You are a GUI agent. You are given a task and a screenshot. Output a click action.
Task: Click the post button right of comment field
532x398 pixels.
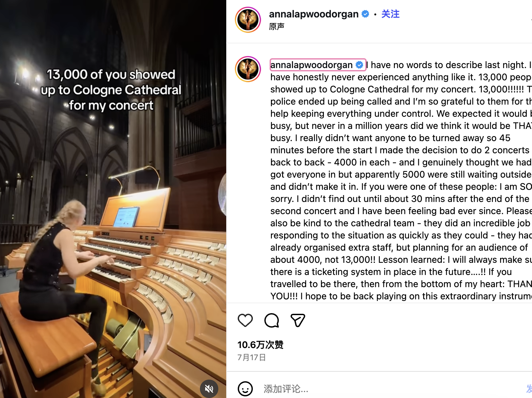click(x=529, y=389)
